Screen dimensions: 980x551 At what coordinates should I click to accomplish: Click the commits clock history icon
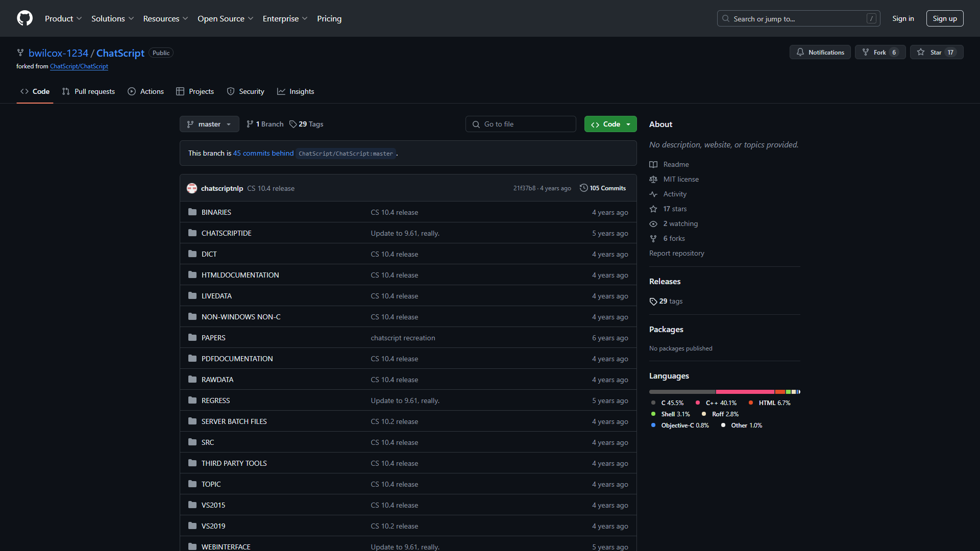click(x=583, y=188)
